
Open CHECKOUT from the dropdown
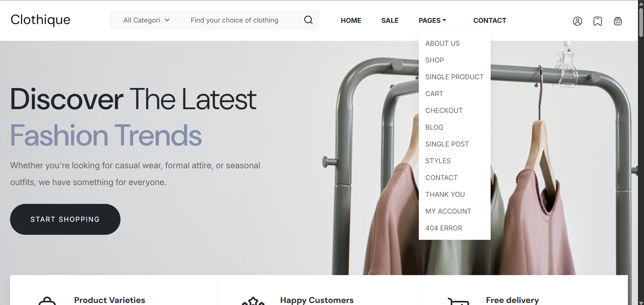click(444, 111)
